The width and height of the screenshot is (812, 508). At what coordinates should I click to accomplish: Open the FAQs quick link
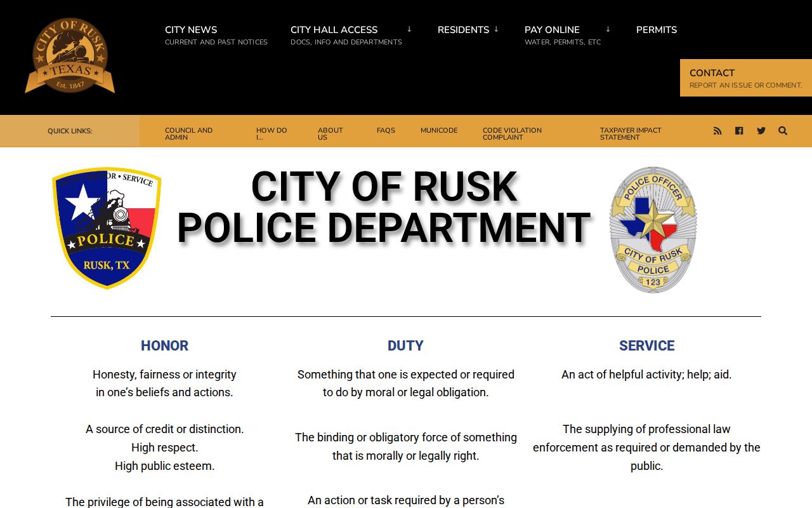click(x=386, y=131)
